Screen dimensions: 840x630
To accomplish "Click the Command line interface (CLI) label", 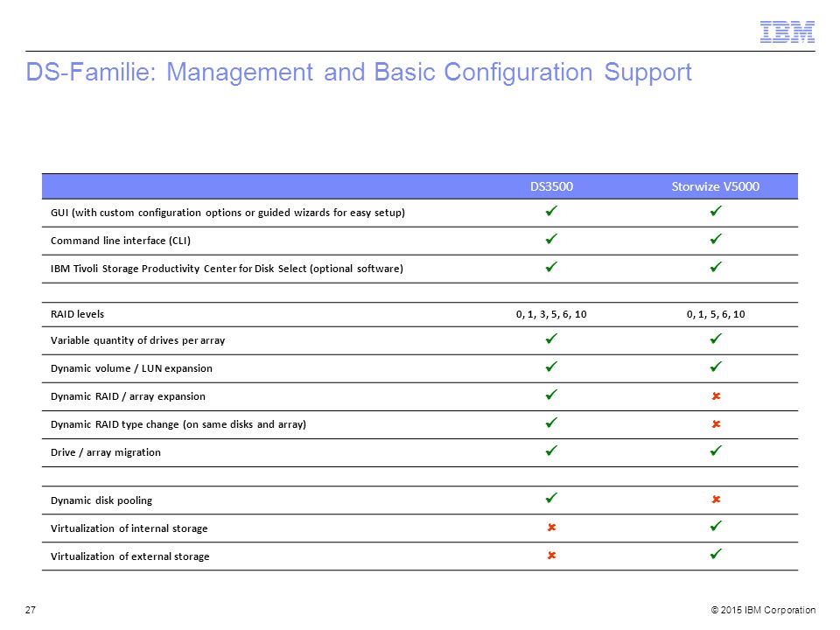I will coord(121,241).
